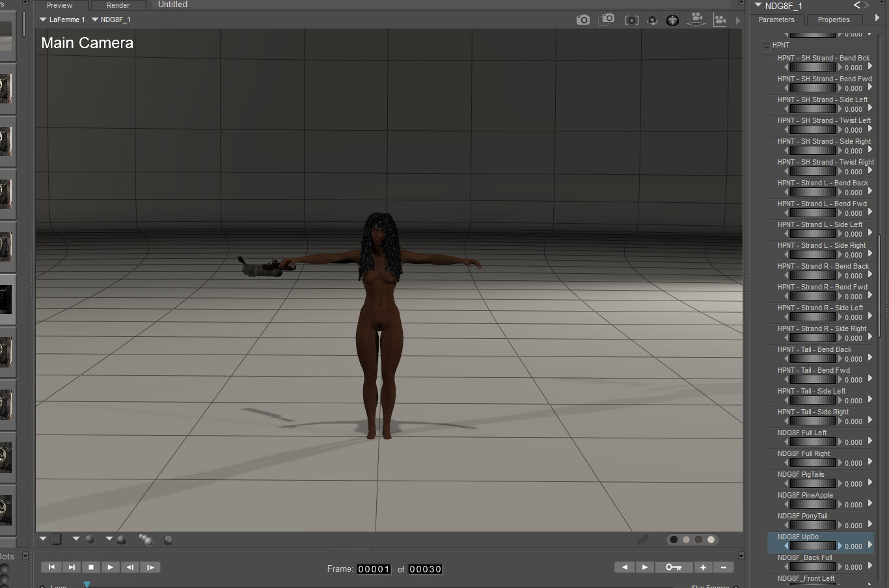Viewport: 889px width, 588px height.
Task: Stop animation playback
Action: coord(91,567)
